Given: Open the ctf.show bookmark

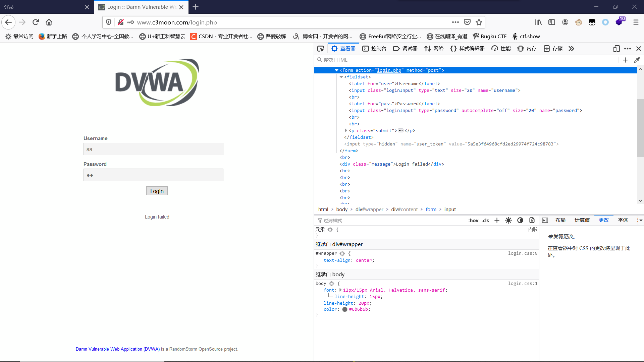Looking at the screenshot, I should click(526, 37).
